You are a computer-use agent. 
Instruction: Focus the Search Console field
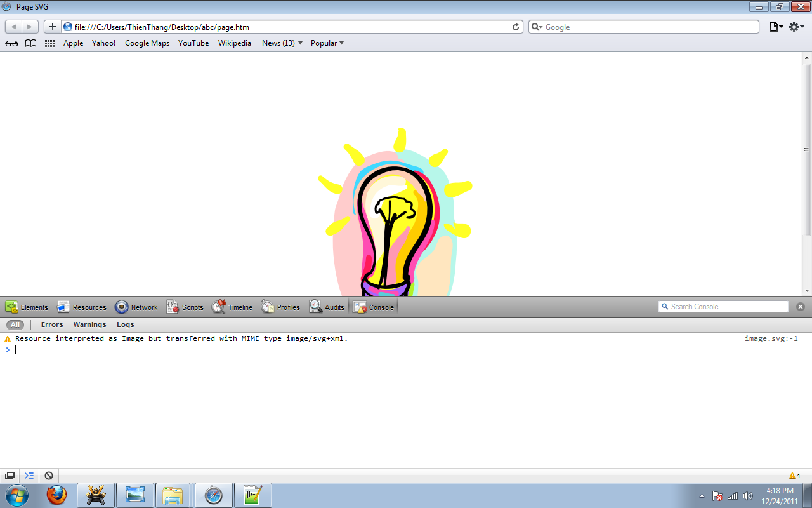point(724,307)
